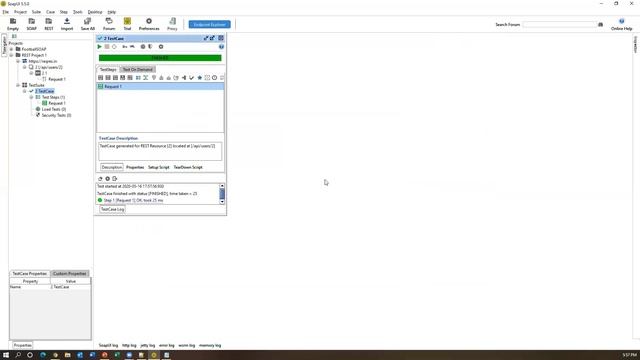The height and width of the screenshot is (360, 640).
Task: Add a Delay step clock icon
Action: pos(214,78)
